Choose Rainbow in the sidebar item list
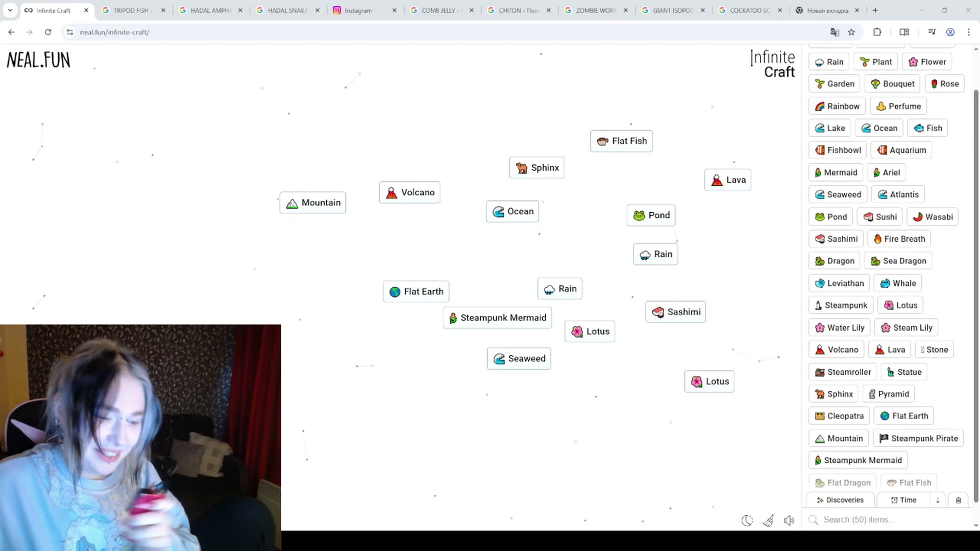Viewport: 980px width, 551px height. click(837, 106)
